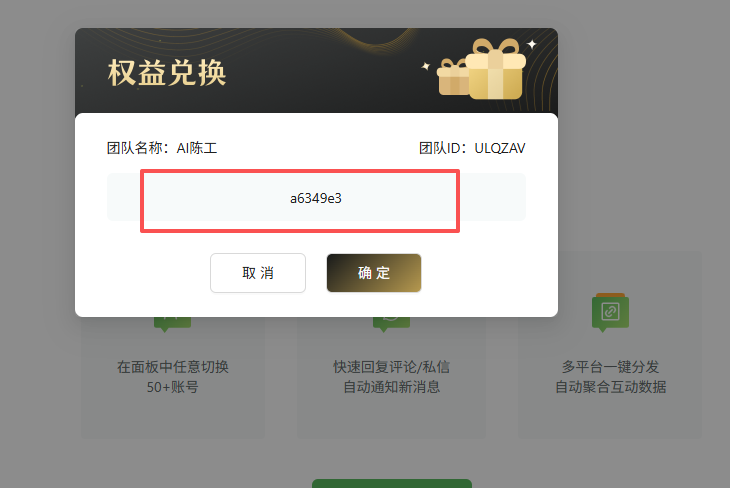730x488 pixels.
Task: Click the small gift box behind the large one
Action: 453,77
